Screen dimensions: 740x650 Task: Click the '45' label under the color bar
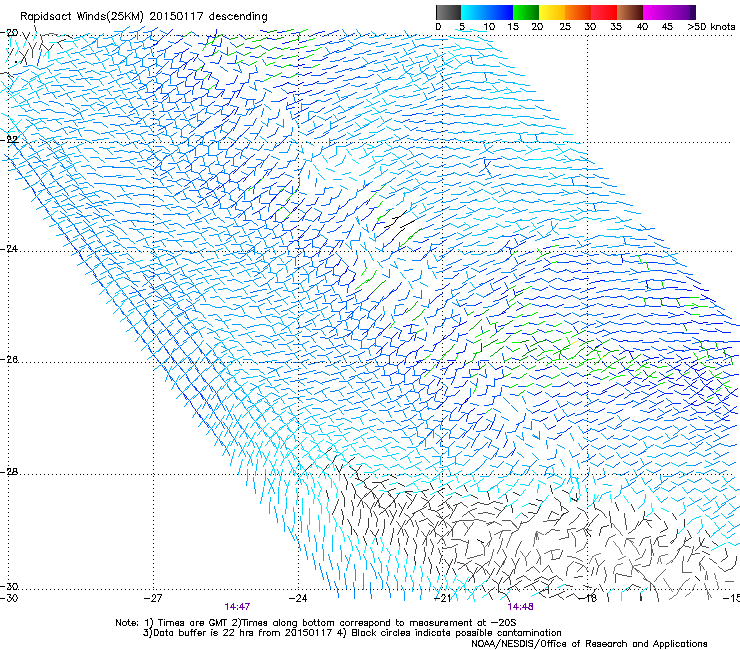pos(667,26)
